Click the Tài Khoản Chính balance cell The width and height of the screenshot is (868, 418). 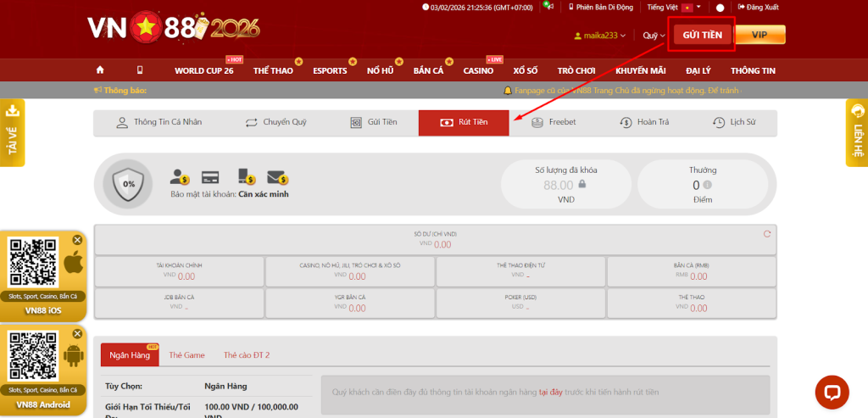(x=180, y=270)
